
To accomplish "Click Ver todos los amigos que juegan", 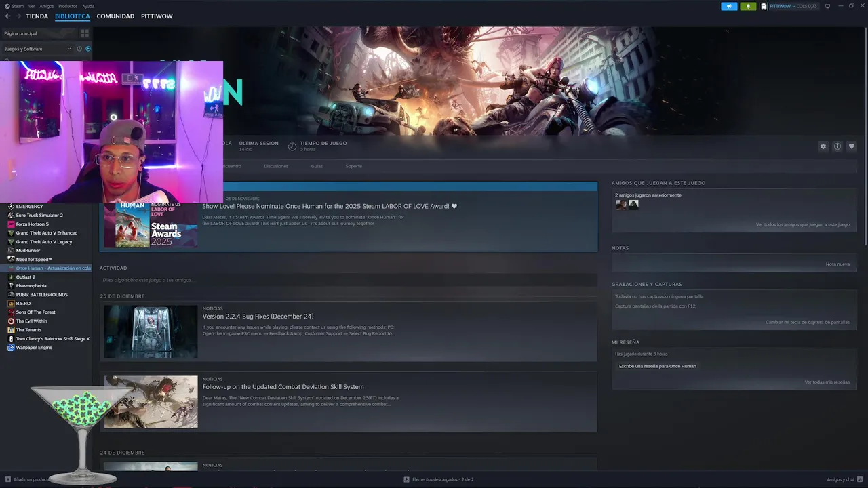I will 803,224.
